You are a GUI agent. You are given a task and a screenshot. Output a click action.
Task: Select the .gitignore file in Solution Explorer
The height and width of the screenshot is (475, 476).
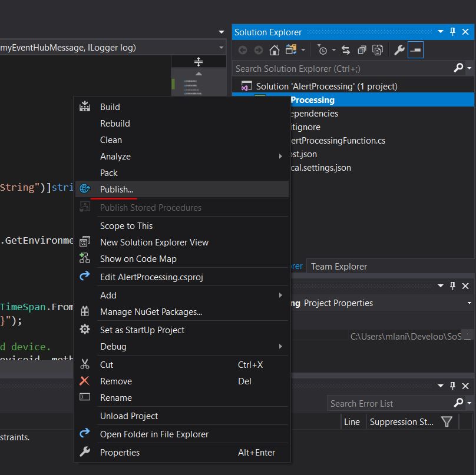(305, 127)
